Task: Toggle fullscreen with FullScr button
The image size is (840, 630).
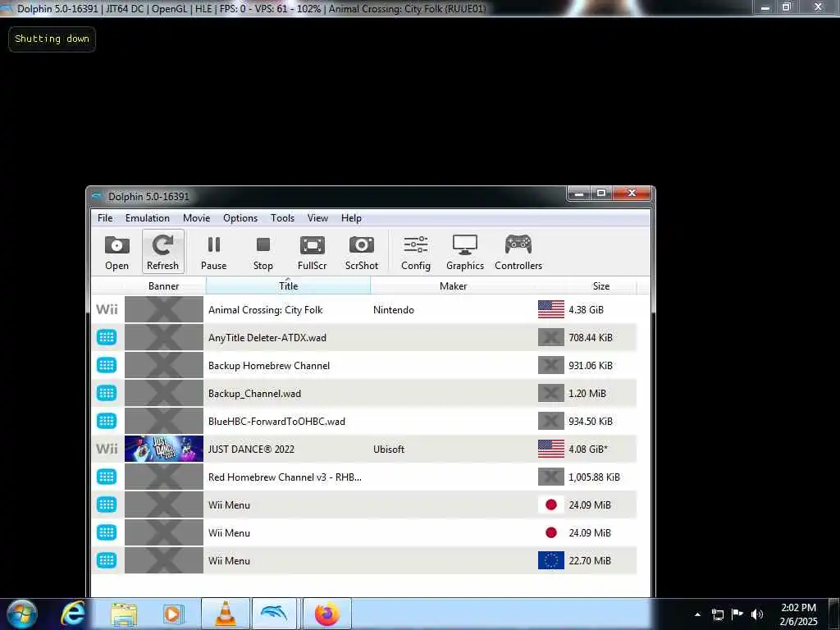Action: (x=313, y=252)
